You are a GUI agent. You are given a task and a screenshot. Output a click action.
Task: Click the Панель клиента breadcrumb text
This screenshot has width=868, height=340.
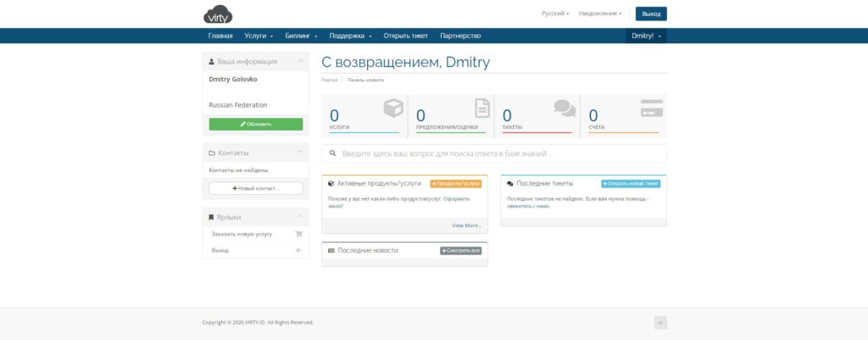365,81
